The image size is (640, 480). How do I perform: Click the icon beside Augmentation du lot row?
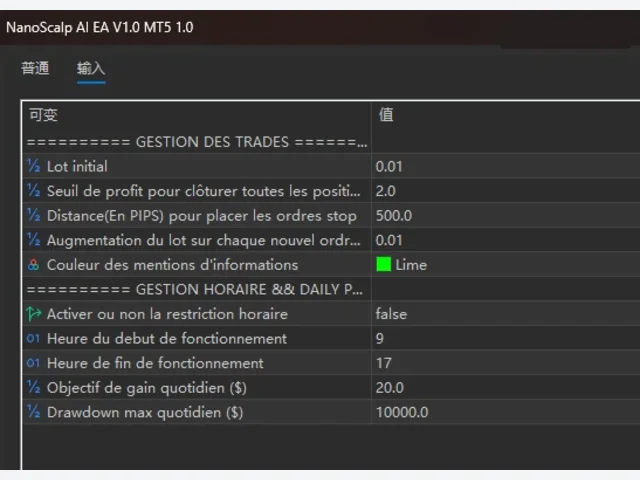(x=33, y=240)
